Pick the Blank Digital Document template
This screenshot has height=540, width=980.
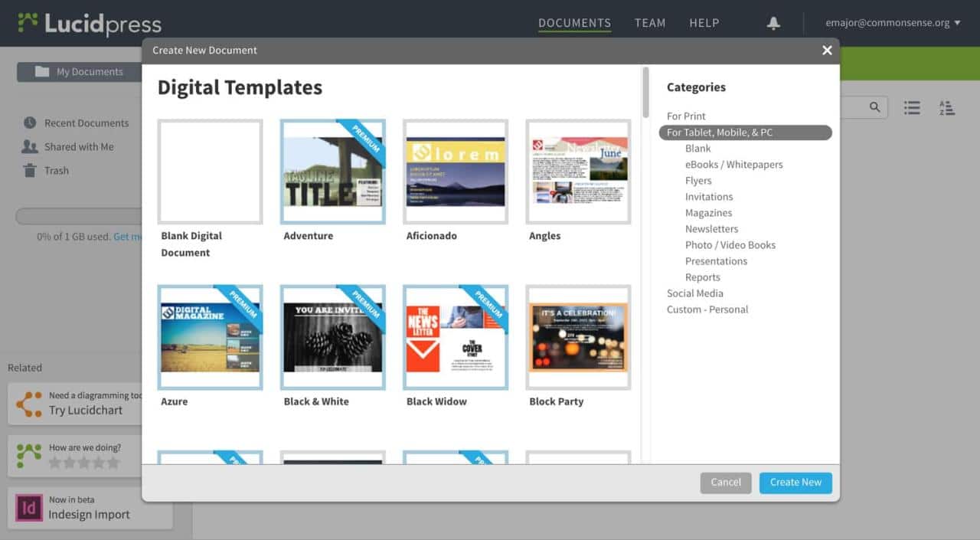point(211,172)
